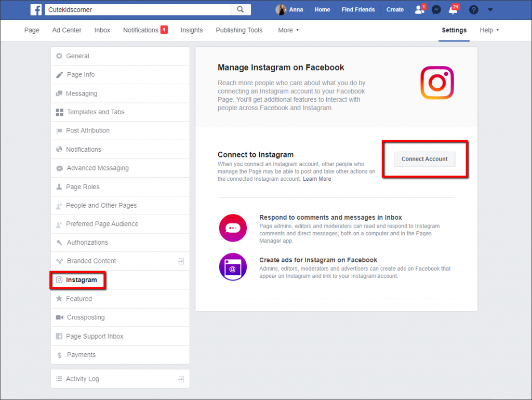Click the pink inbox chat bubble icon
Viewport: 532px width, 400px height.
point(233,228)
